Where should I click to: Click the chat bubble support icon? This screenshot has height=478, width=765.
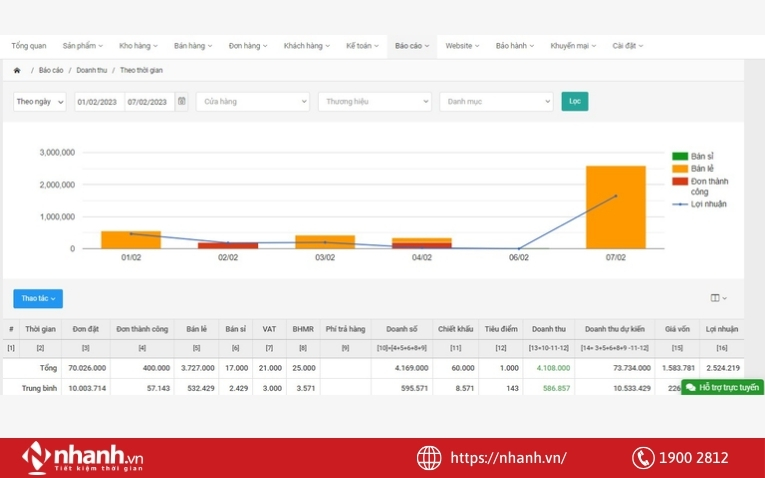coord(691,387)
